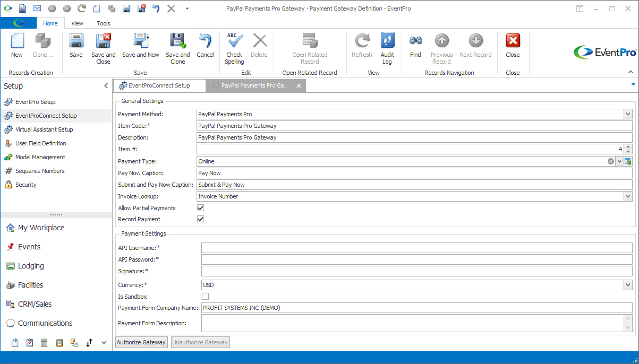The width and height of the screenshot is (639, 364).
Task: Uncheck Allow Partial Payments
Action: (x=200, y=208)
